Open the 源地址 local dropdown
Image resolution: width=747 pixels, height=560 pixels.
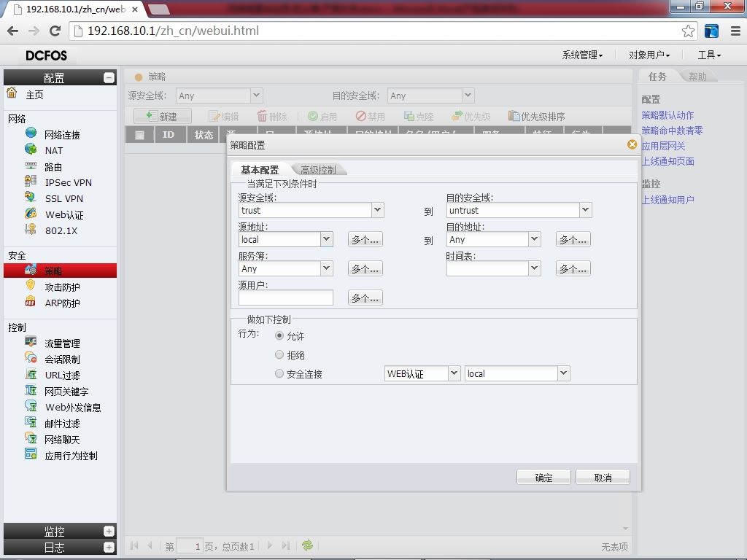(x=326, y=239)
